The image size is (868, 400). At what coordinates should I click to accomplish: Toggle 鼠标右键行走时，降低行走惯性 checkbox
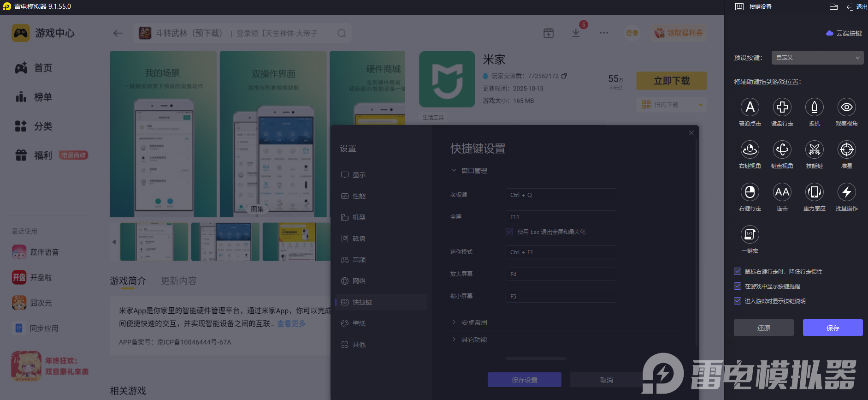tap(738, 271)
